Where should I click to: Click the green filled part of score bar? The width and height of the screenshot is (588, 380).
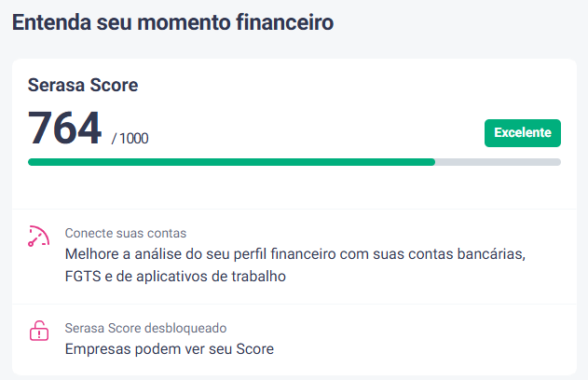coord(233,162)
